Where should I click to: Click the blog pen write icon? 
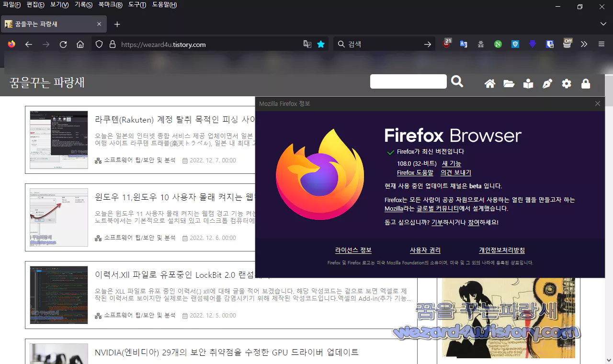547,84
